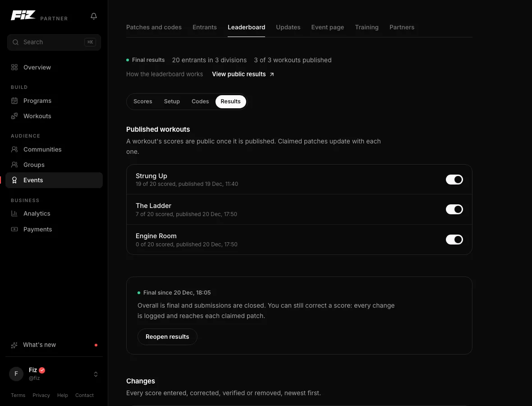Switch to the Scores sub-tab
The height and width of the screenshot is (406, 532).
143,101
